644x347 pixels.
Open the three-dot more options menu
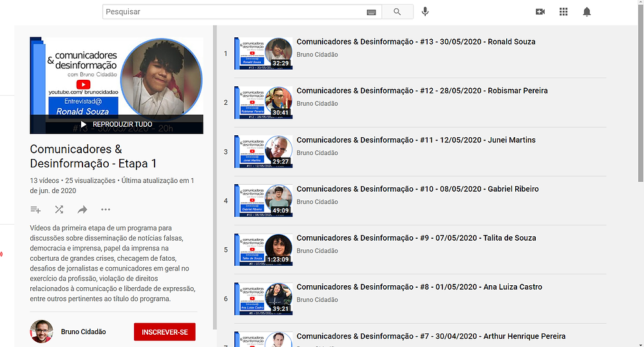click(x=106, y=209)
